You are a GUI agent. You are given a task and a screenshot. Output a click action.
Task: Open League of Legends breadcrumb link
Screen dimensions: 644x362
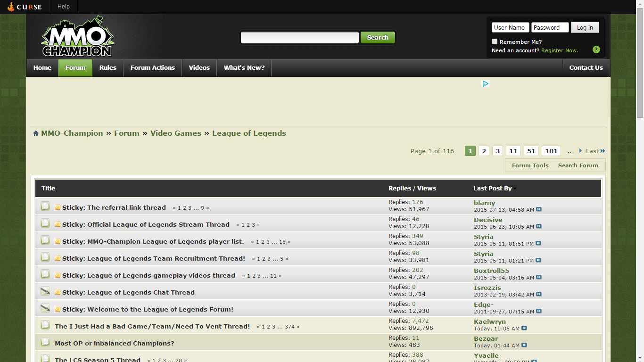249,133
